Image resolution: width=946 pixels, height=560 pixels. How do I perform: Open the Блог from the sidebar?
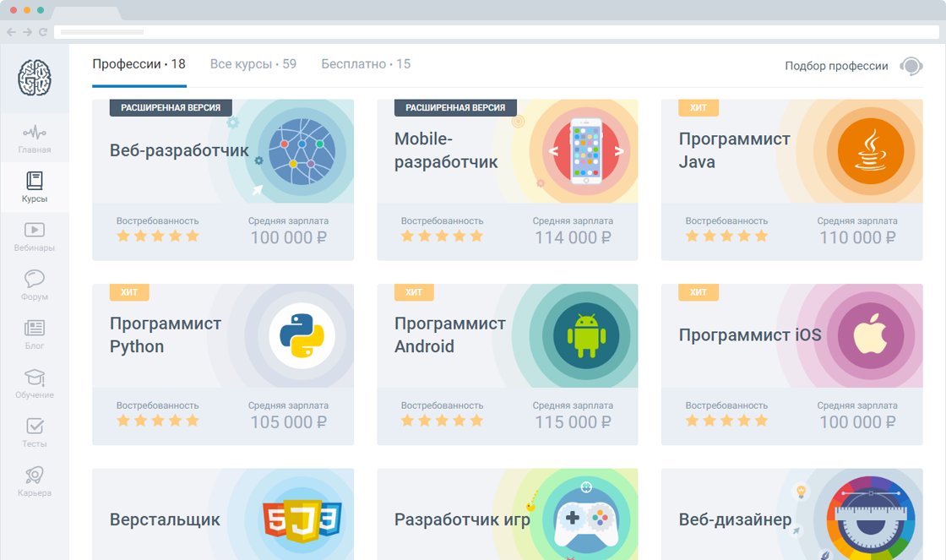click(x=34, y=332)
